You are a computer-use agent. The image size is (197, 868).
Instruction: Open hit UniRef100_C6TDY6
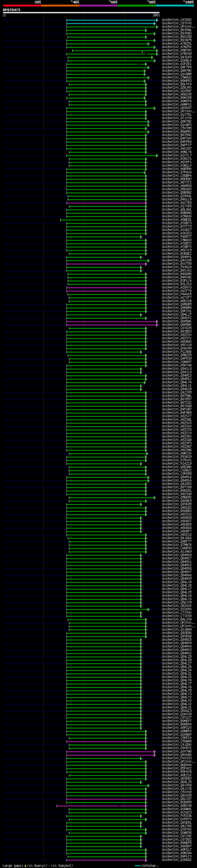coord(177,23)
